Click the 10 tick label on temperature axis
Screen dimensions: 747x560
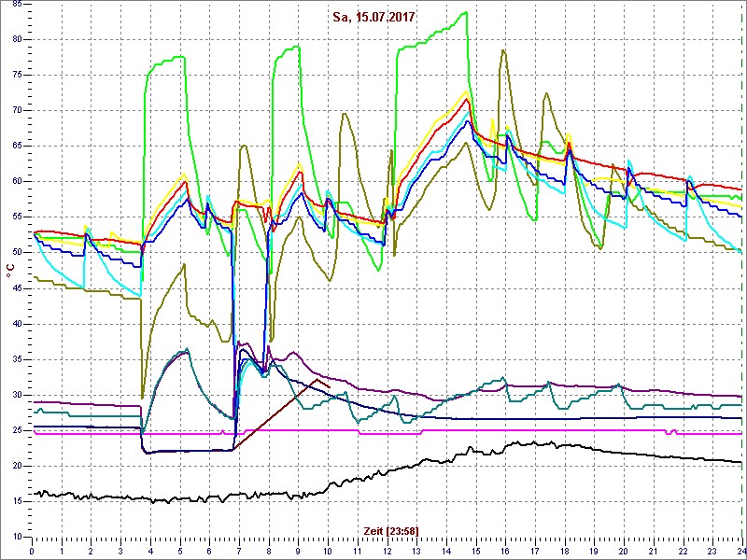18,538
